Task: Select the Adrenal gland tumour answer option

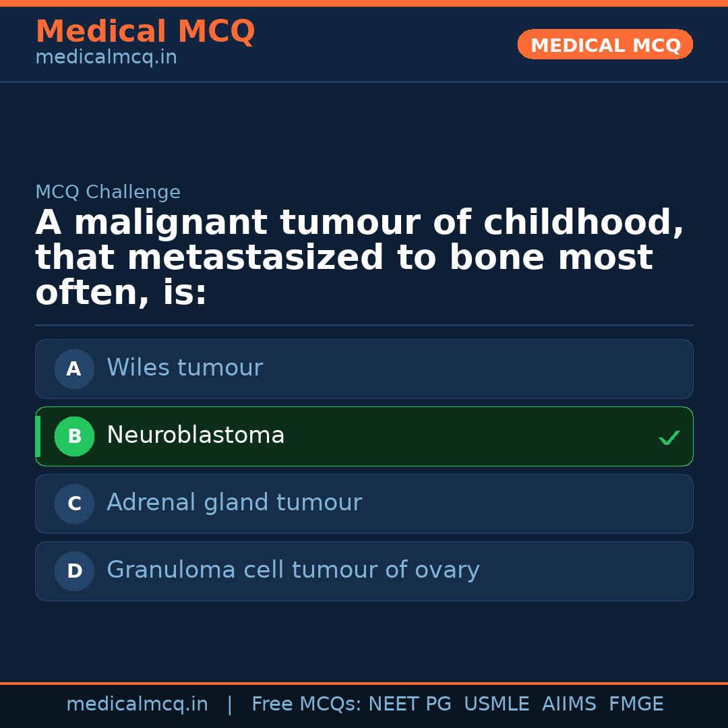Action: [364, 504]
